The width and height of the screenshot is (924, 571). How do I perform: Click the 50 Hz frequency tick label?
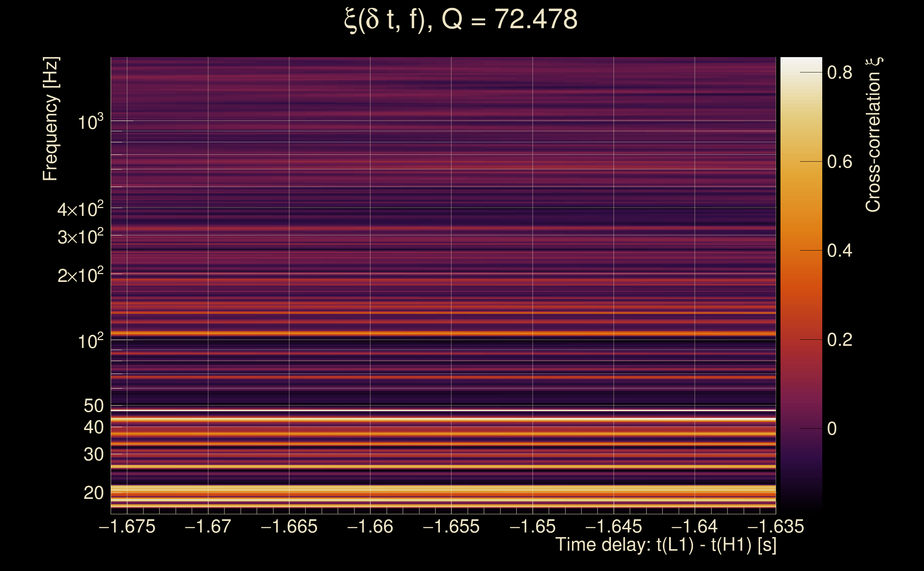(93, 406)
